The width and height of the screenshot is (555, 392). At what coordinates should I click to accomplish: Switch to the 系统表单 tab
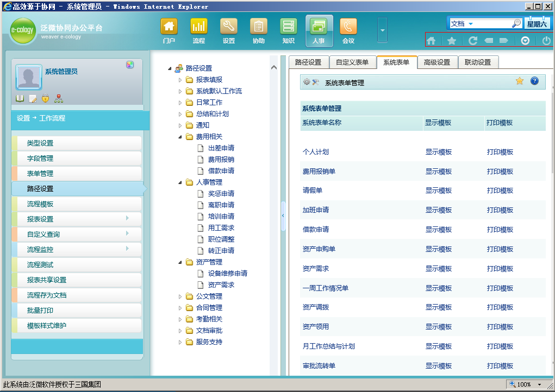[396, 62]
